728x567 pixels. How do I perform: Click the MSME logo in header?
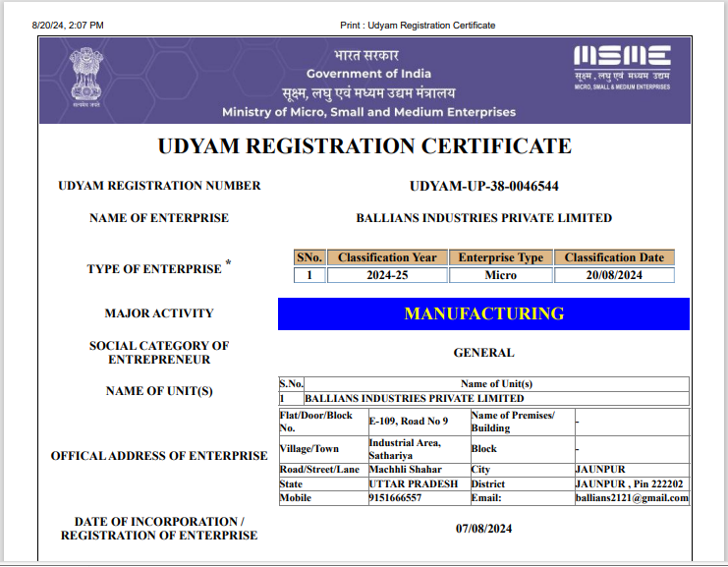click(622, 67)
